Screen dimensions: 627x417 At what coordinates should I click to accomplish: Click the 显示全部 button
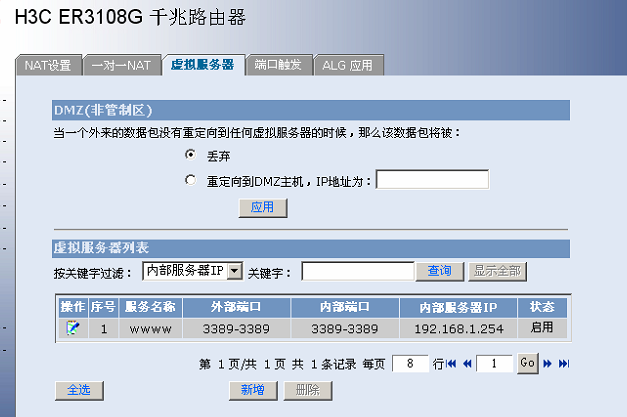point(497,271)
